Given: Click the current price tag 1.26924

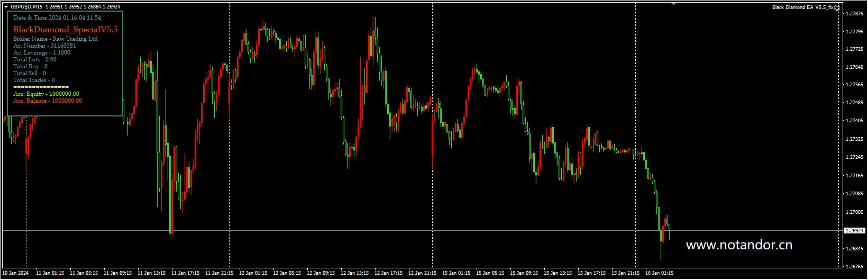Looking at the screenshot, I should click(854, 231).
